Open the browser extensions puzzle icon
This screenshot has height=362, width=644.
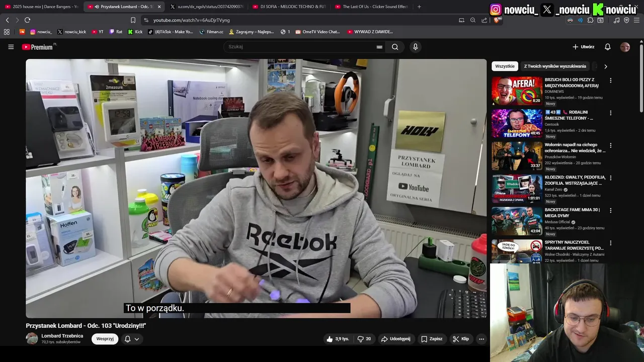pos(590,20)
